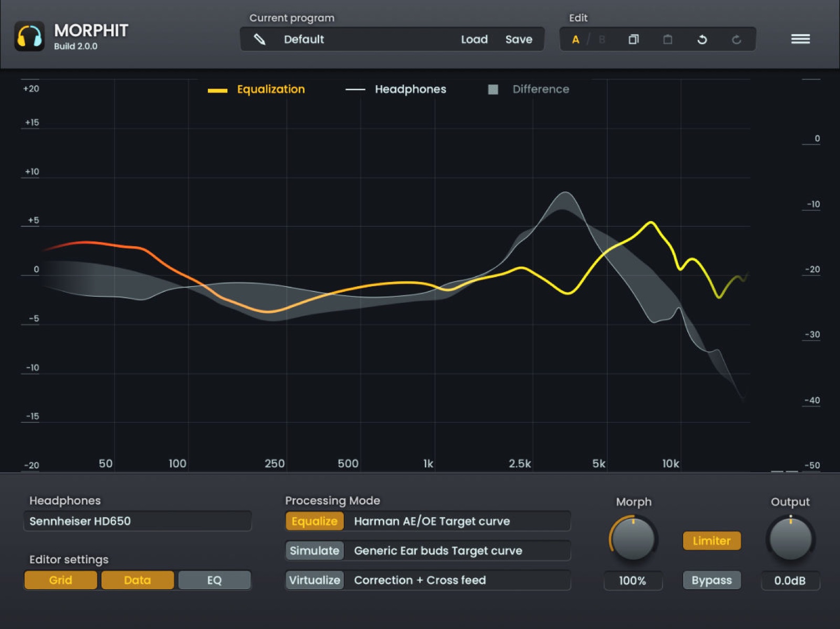Click the 0.0dB Output value field
Image resolution: width=840 pixels, height=629 pixels.
click(790, 581)
